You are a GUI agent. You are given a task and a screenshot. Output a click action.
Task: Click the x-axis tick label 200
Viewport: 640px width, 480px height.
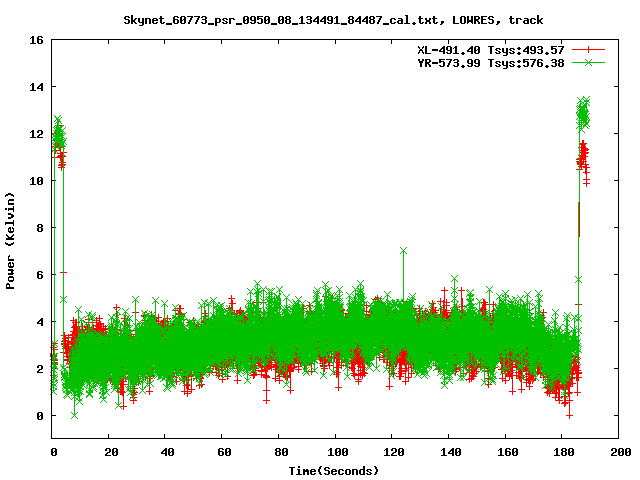click(621, 452)
